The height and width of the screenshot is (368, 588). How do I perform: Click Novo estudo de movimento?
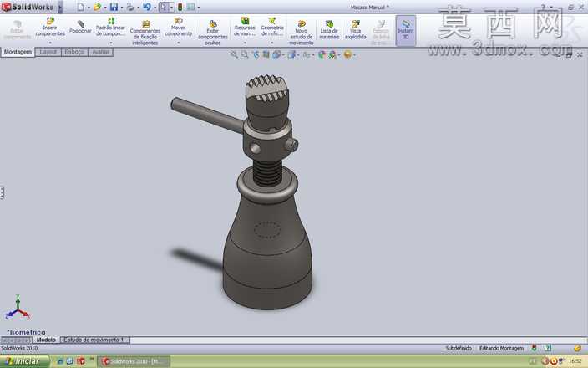coord(302,33)
